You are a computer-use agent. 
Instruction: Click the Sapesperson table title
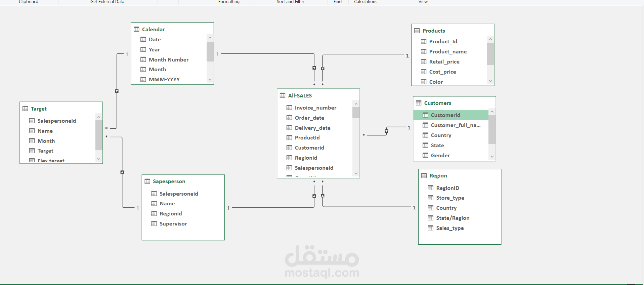[x=169, y=181]
